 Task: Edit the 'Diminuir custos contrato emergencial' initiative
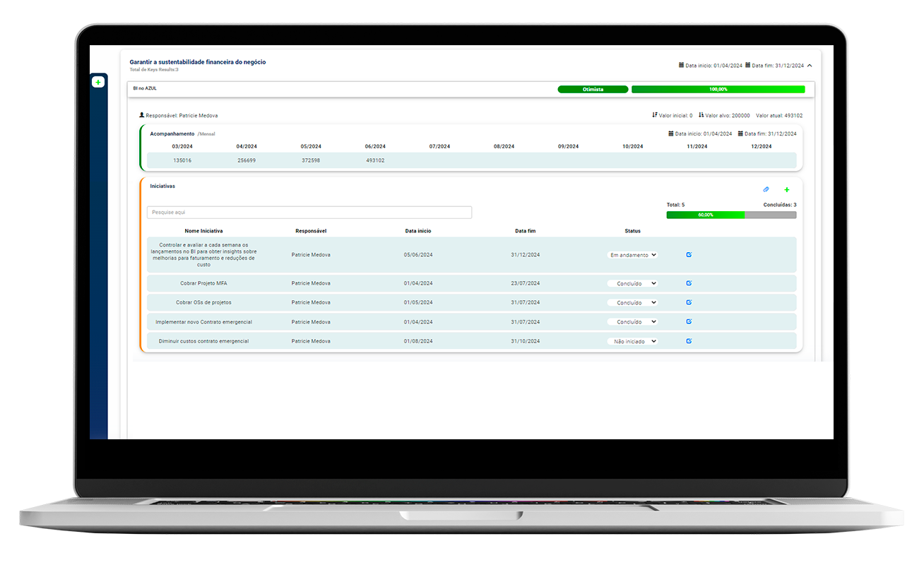tap(689, 340)
